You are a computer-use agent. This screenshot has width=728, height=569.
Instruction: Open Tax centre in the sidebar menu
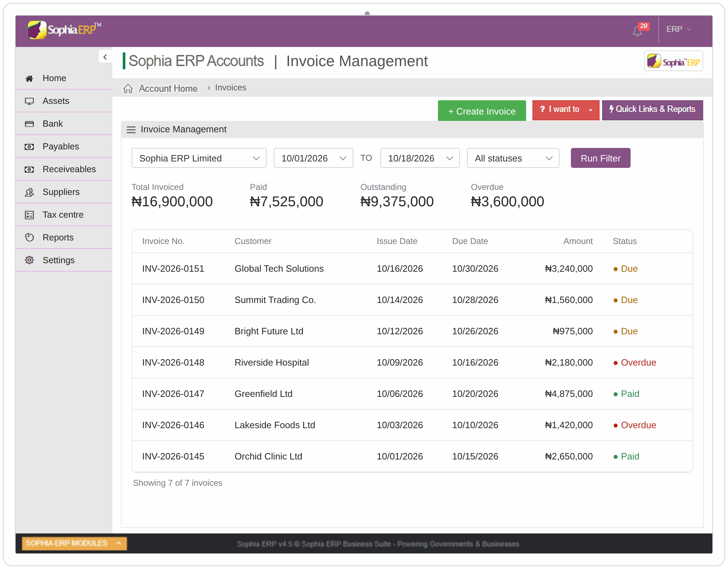64,215
